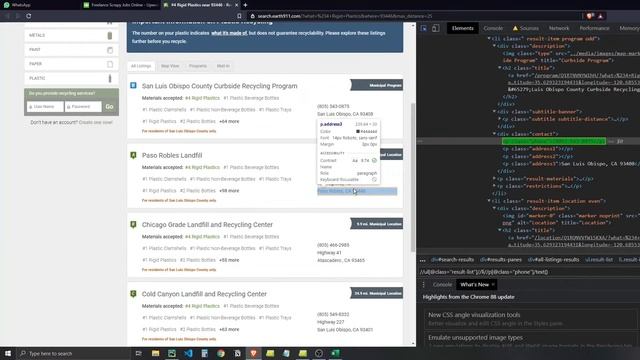The image size is (640, 360).
Task: Click the Brave shields icon in toolbar
Action: point(590,16)
